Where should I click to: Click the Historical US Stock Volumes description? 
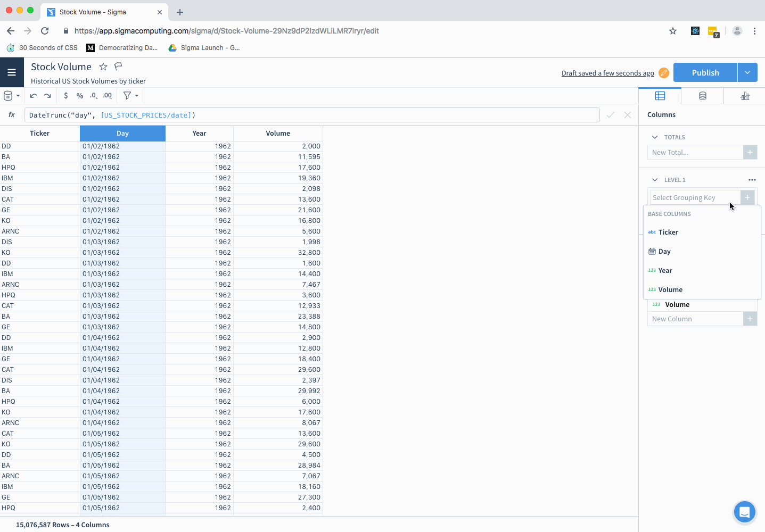tap(88, 81)
